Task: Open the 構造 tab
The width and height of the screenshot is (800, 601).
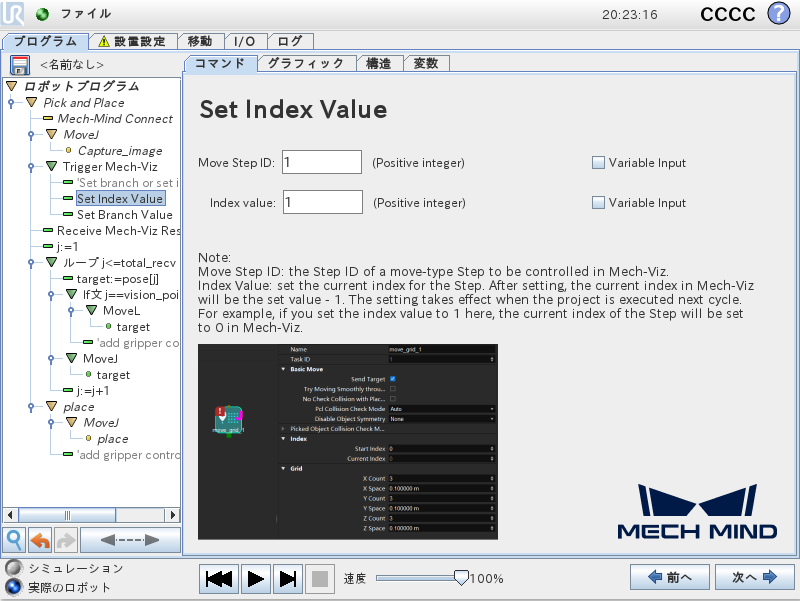Action: [379, 63]
